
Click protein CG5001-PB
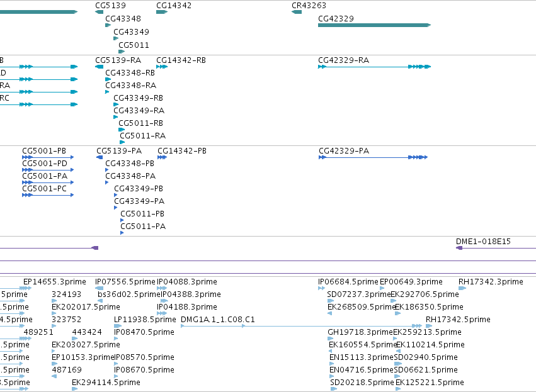point(44,151)
